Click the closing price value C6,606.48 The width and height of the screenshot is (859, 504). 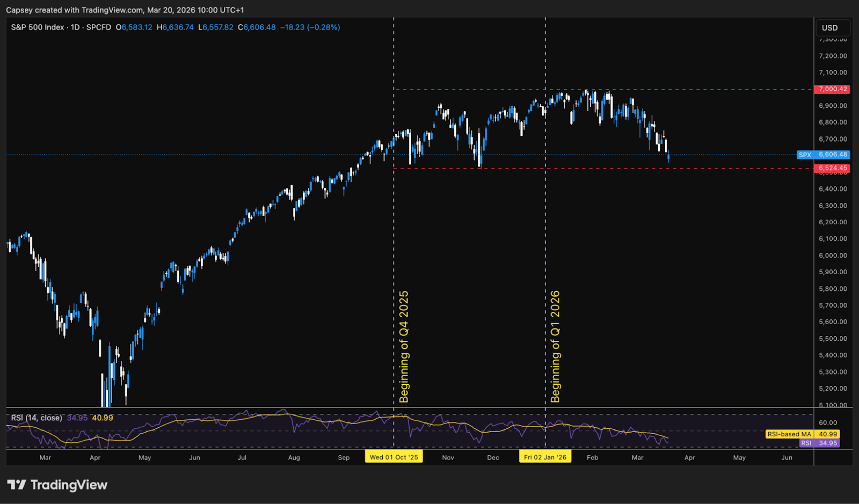click(x=256, y=27)
